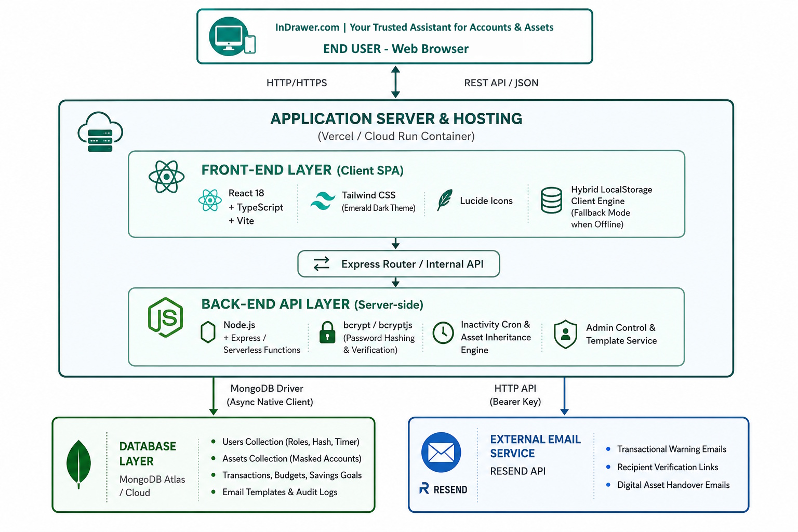This screenshot has height=532, width=798.
Task: Click the DATABASE LAYER heading
Action: click(148, 454)
